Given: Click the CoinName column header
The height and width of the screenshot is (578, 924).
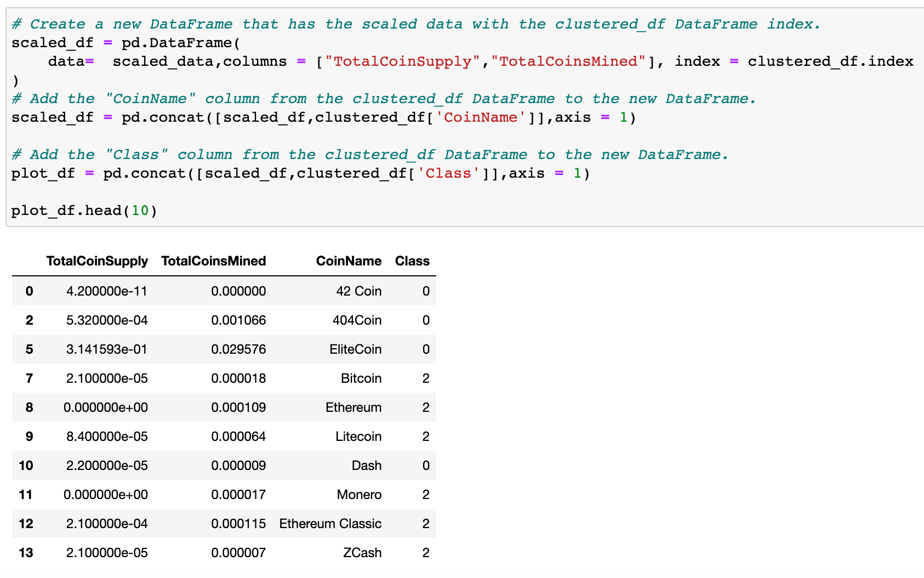Looking at the screenshot, I should (349, 261).
